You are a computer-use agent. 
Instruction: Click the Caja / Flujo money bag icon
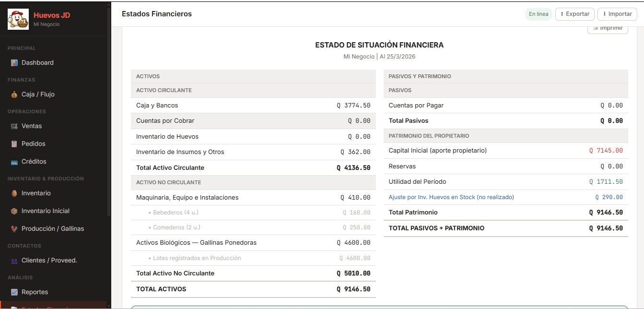[x=14, y=95]
